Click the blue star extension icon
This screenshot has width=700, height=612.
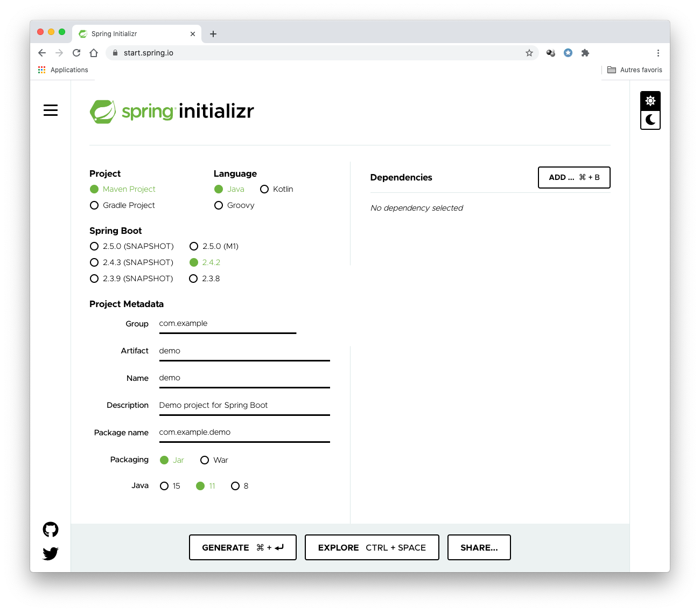568,53
